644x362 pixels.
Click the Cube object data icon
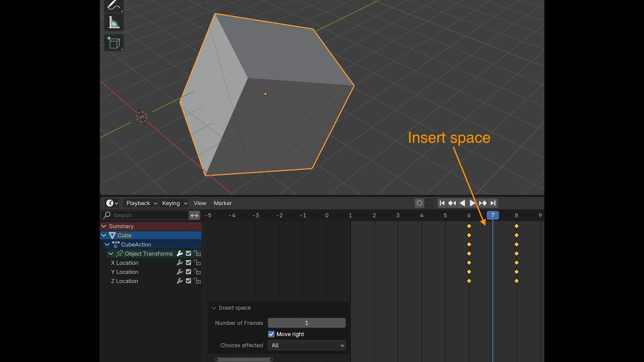coord(112,235)
